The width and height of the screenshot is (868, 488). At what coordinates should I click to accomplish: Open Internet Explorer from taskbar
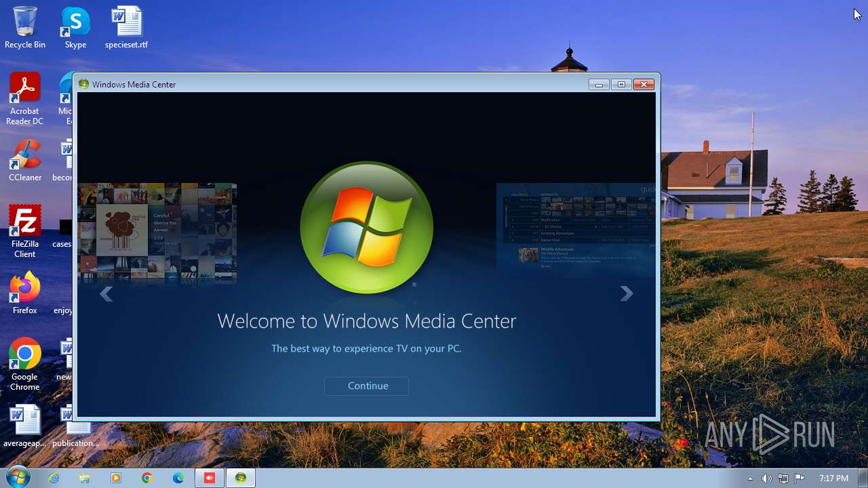point(54,478)
